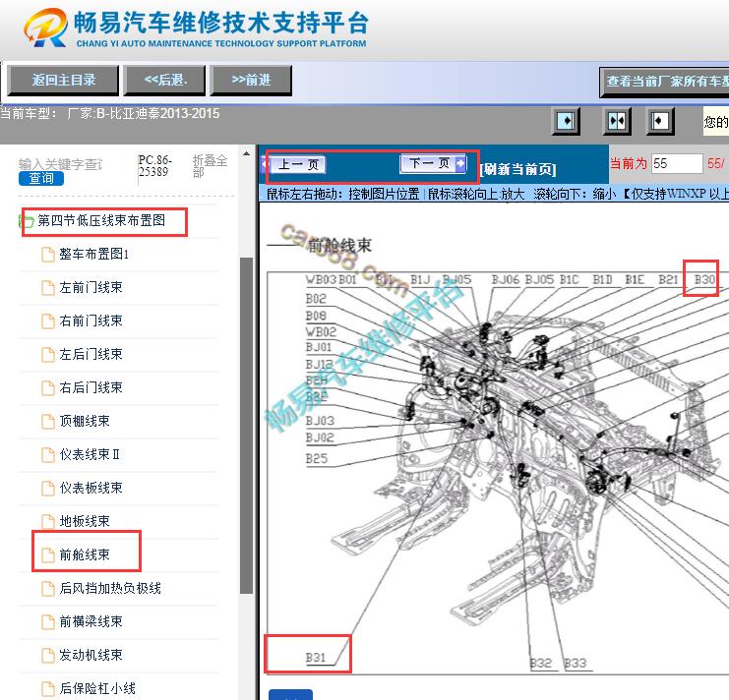Click the WB03 connector label in diagram
The image size is (729, 700).
click(x=321, y=279)
